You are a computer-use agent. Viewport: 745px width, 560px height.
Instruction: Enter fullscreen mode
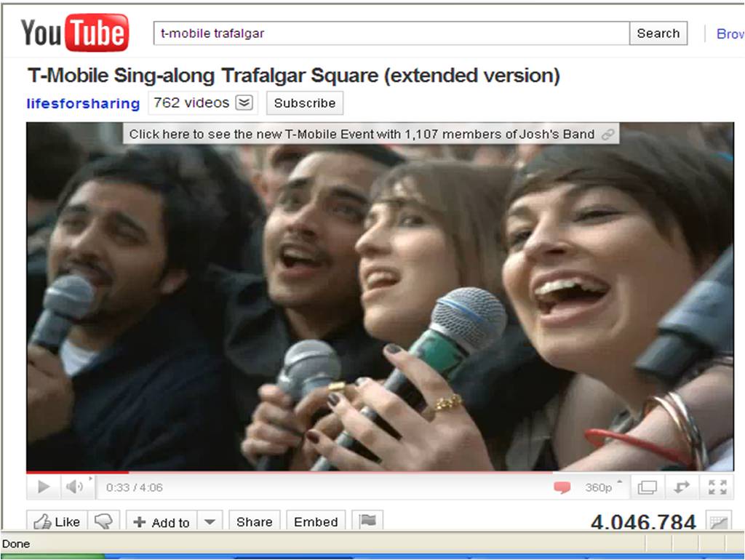(x=717, y=487)
